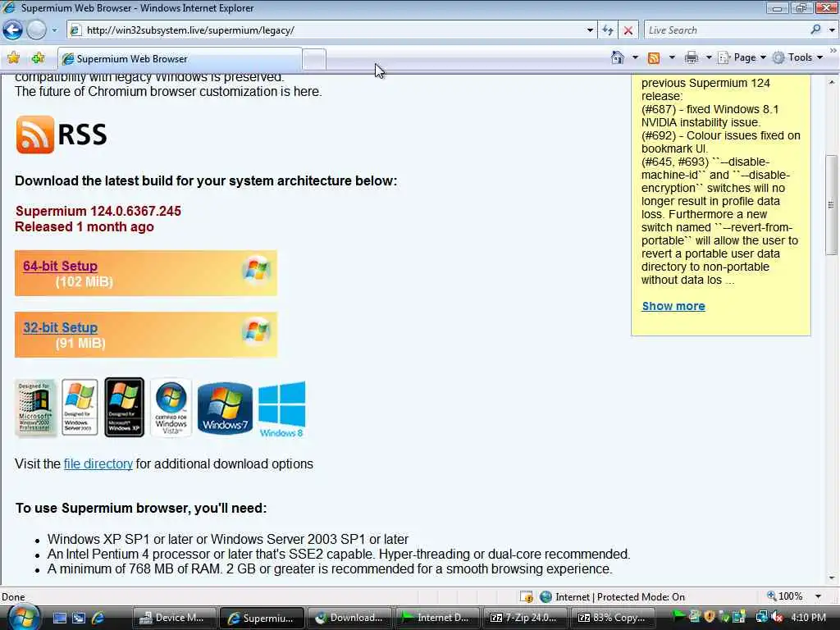The height and width of the screenshot is (630, 840).
Task: Open Favorites Center star icon
Action: (x=13, y=58)
